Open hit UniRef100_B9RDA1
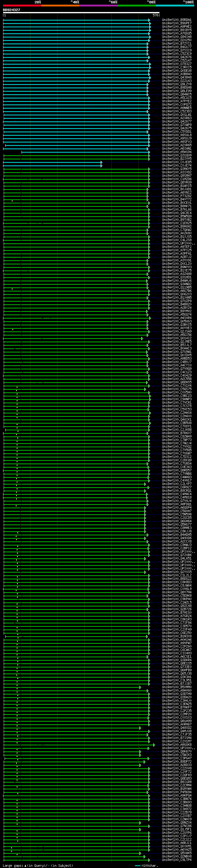197x868 pixels. 177,20
